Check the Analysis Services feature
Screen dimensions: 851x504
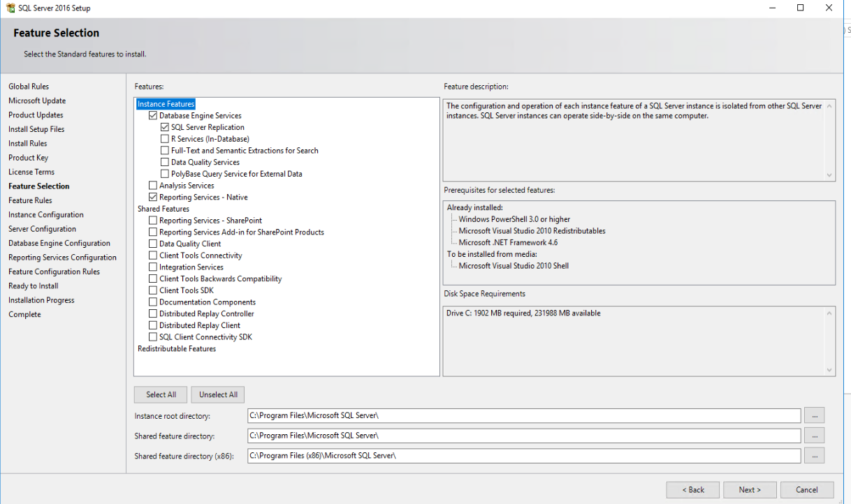click(x=152, y=185)
